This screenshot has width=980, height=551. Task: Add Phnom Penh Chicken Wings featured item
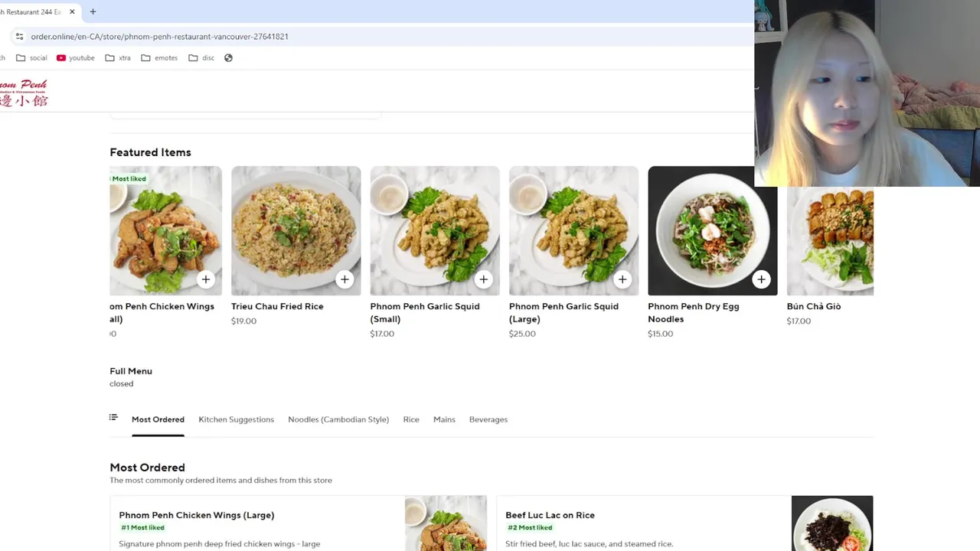[x=205, y=279]
